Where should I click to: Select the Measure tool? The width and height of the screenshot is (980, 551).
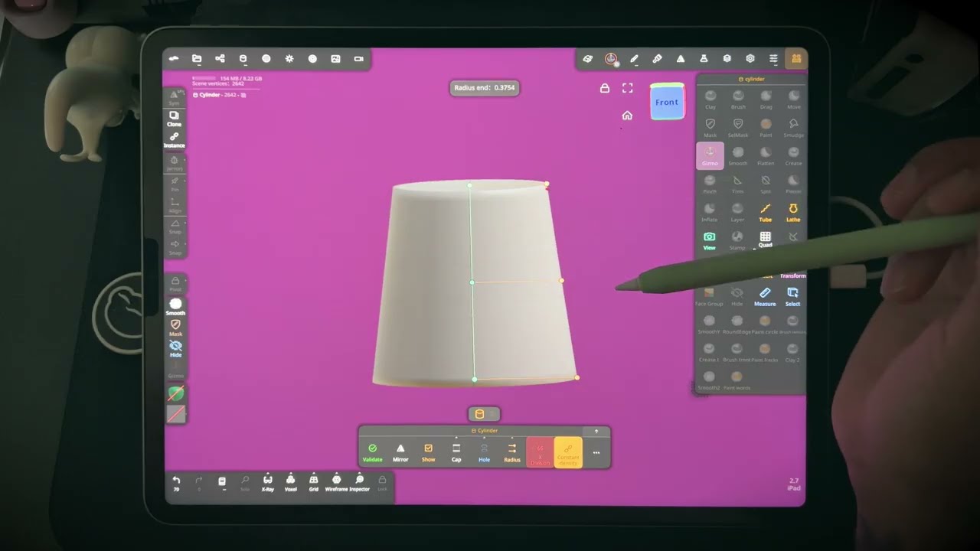tap(765, 296)
